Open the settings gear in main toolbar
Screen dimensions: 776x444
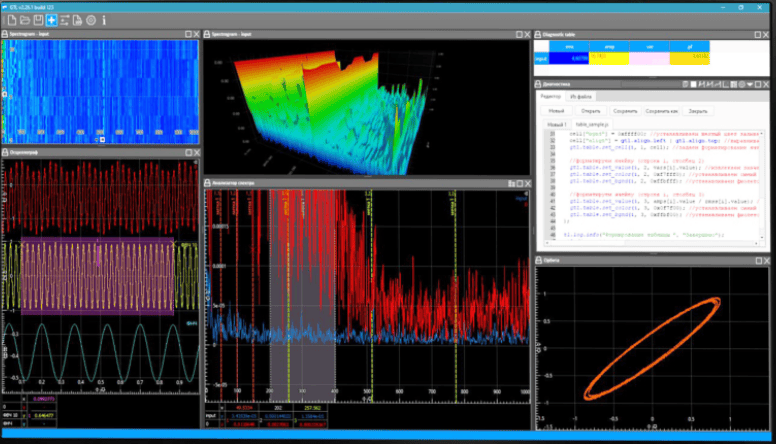pos(91,20)
